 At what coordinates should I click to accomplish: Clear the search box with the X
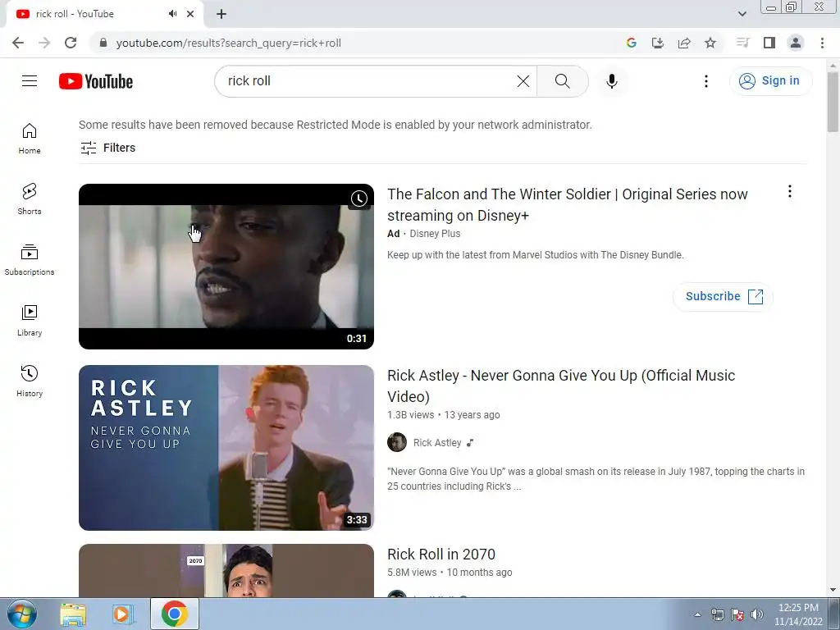[523, 81]
